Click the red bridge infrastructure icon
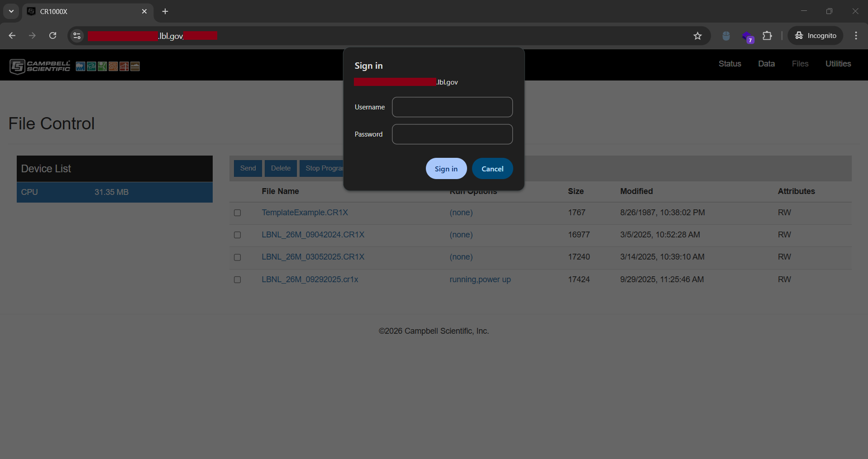 [124, 66]
